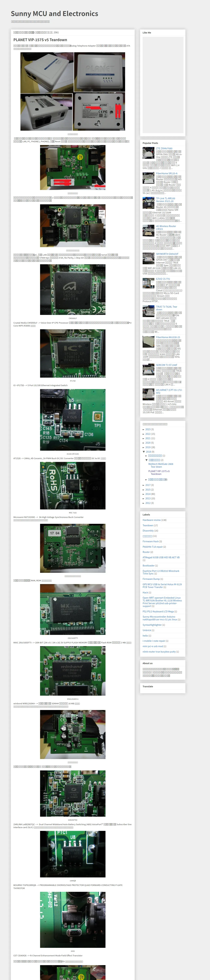The height and width of the screenshot is (980, 210).
Task: Click the ZTE ZXHN F680 post thumbnail
Action: pyautogui.click(x=149, y=153)
